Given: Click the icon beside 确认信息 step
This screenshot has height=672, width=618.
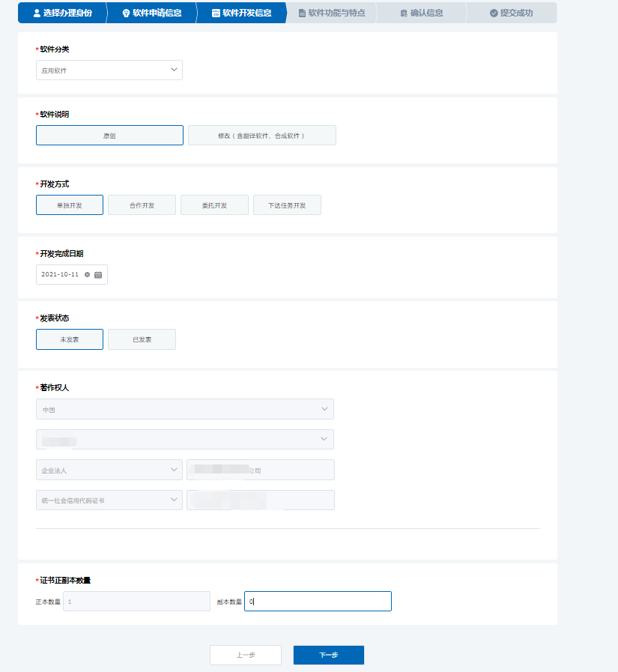Looking at the screenshot, I should (x=404, y=13).
